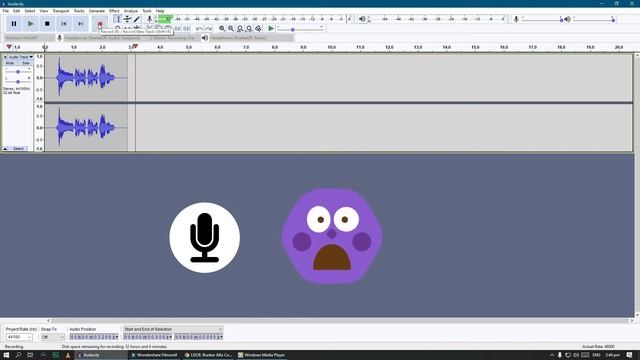Click the Zoom In magnifier
The height and width of the screenshot is (360, 640).
[x=222, y=29]
